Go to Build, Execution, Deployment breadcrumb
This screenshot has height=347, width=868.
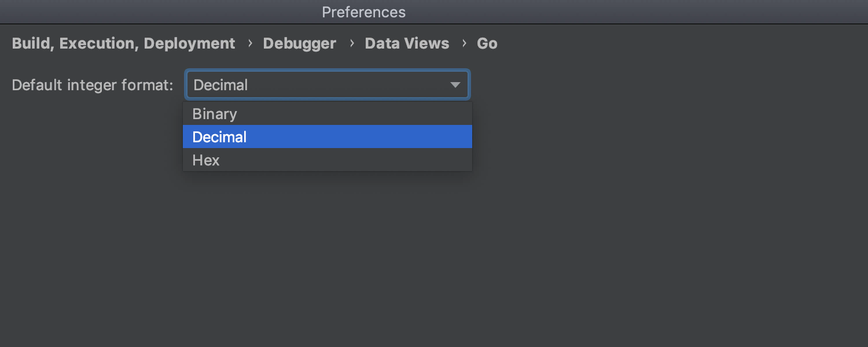pos(123,43)
